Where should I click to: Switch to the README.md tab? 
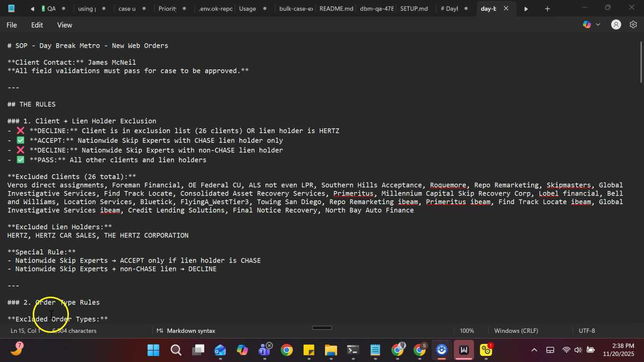pos(336,9)
